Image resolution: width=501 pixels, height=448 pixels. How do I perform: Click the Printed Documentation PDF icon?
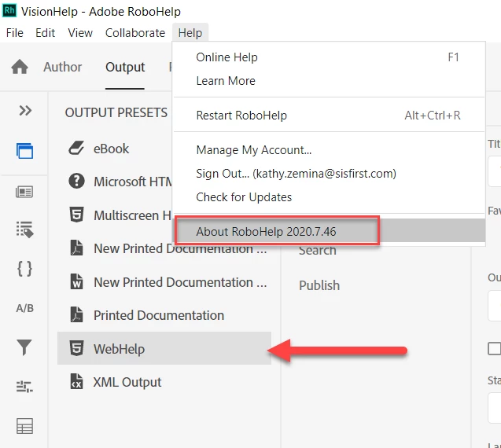click(x=77, y=315)
